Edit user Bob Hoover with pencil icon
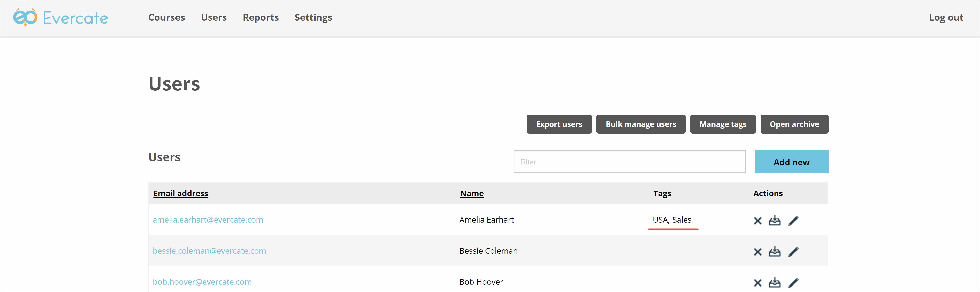This screenshot has height=292, width=980. pyautogui.click(x=793, y=283)
